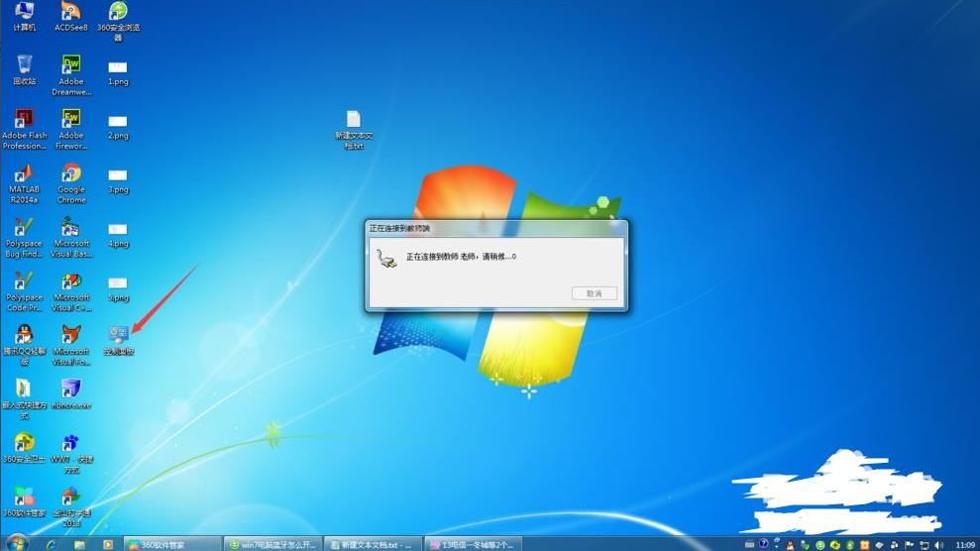
Task: Switch to the 新建文本文档.txt taskbar window
Action: click(x=374, y=544)
